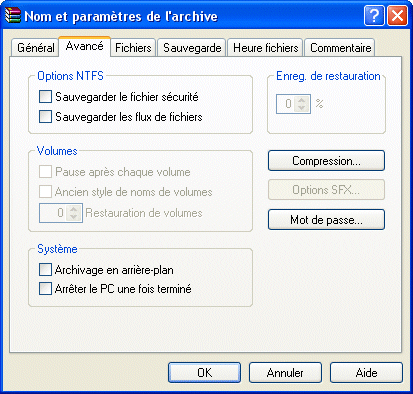Open help with the Aide button
This screenshot has height=394, width=413.
click(366, 372)
